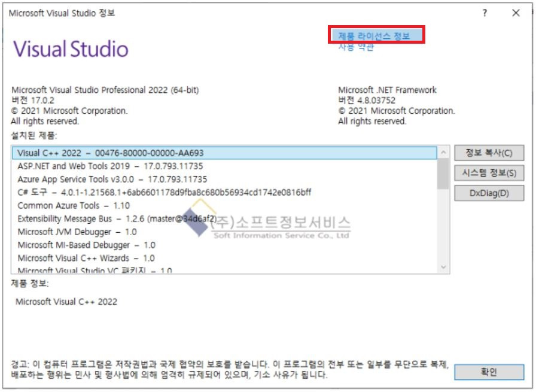This screenshot has width=536, height=392.
Task: Select Microsoft JVM Debugger row
Action: point(224,232)
